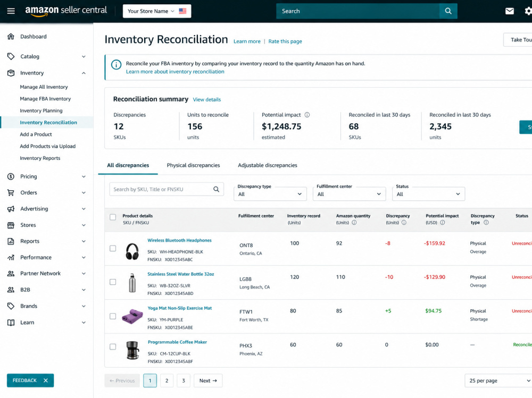Image resolution: width=532 pixels, height=398 pixels.
Task: Click View details in Reconciliation summary
Action: pyautogui.click(x=206, y=100)
